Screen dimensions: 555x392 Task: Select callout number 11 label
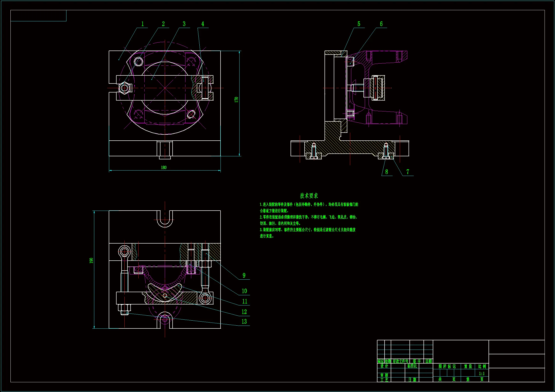[245, 301]
